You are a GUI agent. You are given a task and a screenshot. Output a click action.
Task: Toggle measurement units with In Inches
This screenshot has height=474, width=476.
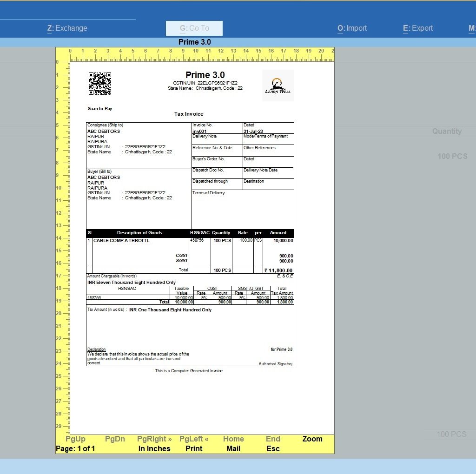coord(155,448)
